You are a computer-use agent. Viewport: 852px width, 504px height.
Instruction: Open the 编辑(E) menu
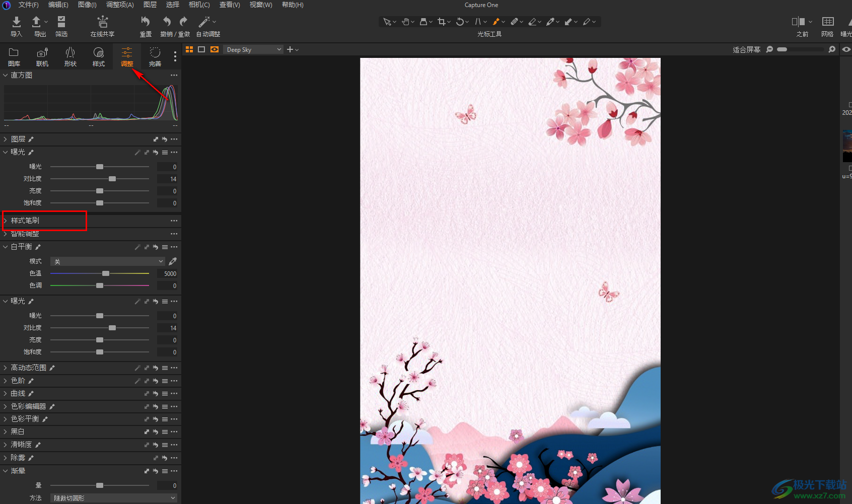point(58,5)
